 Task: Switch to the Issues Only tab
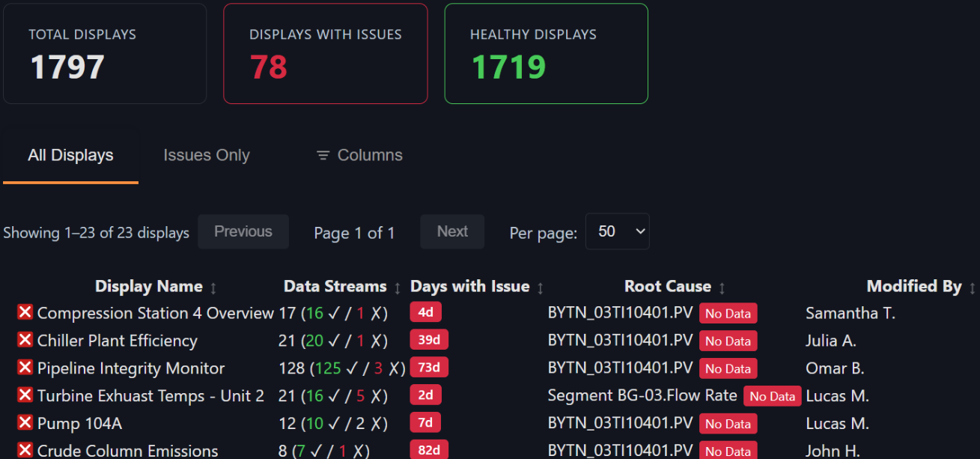pos(207,156)
